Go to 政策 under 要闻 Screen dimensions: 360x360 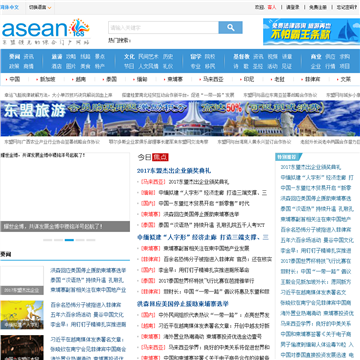click(x=14, y=66)
